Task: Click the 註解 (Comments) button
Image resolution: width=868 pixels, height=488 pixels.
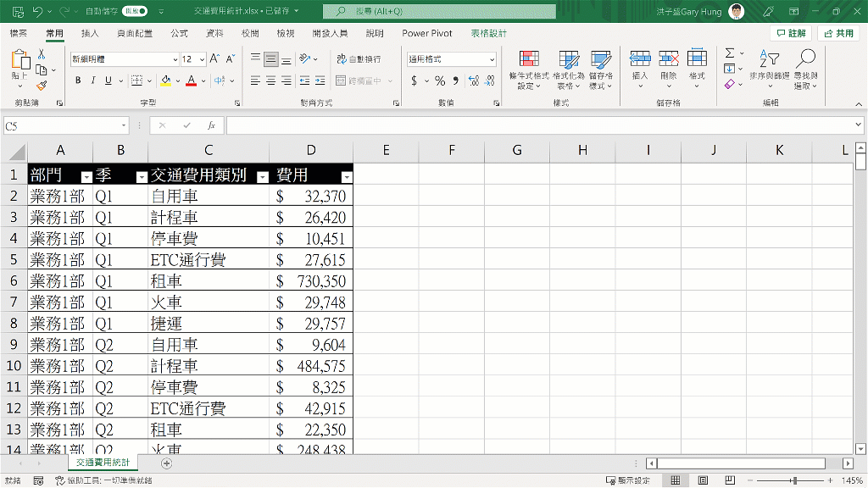Action: click(x=791, y=33)
